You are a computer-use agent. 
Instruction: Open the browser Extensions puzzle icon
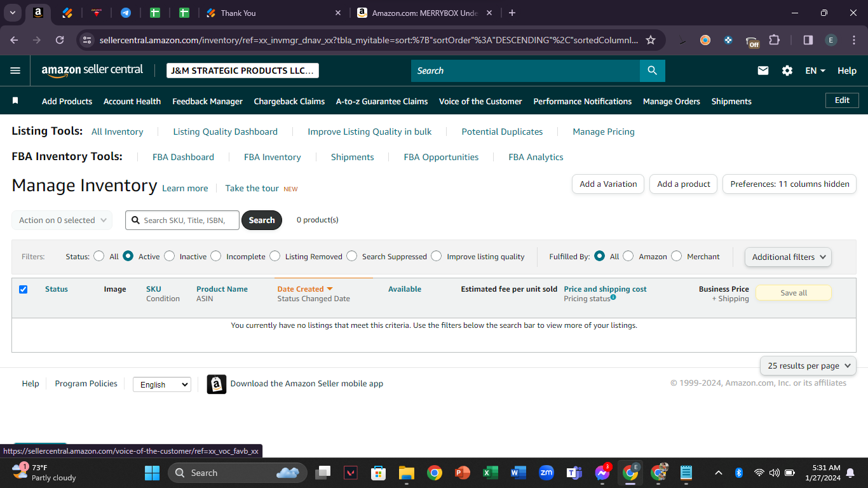(x=774, y=40)
